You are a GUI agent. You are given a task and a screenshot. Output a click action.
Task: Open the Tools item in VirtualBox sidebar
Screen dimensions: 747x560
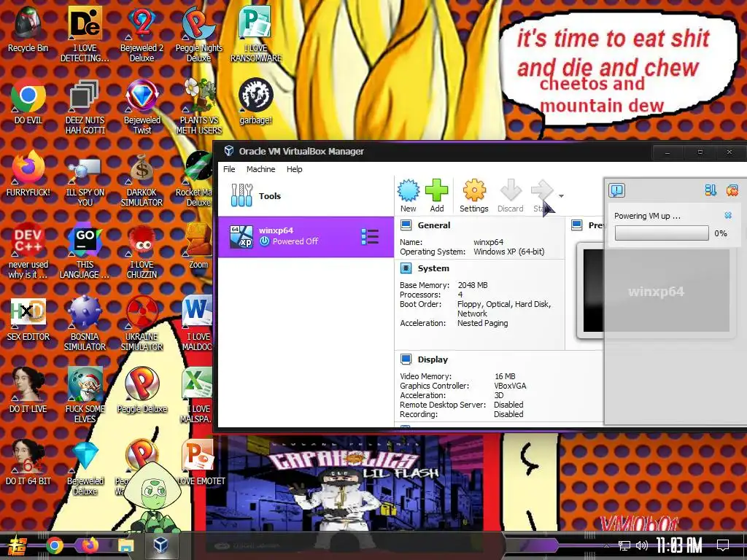306,195
